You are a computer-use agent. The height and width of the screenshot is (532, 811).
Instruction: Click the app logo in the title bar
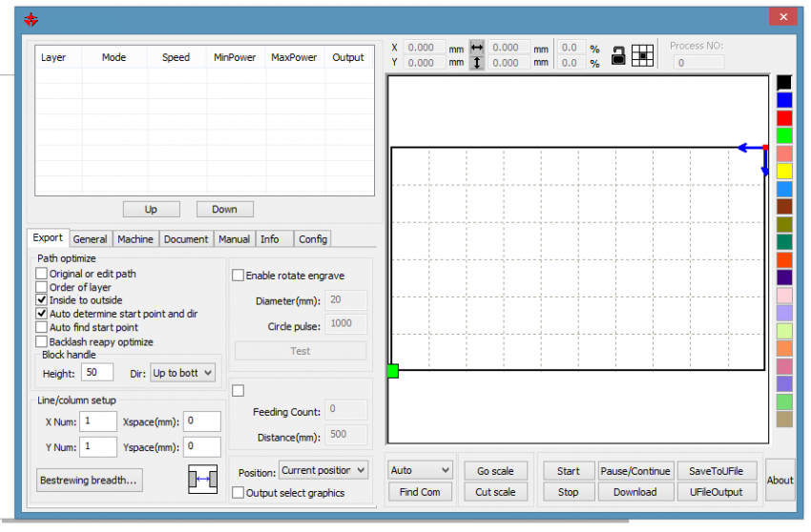[x=31, y=19]
